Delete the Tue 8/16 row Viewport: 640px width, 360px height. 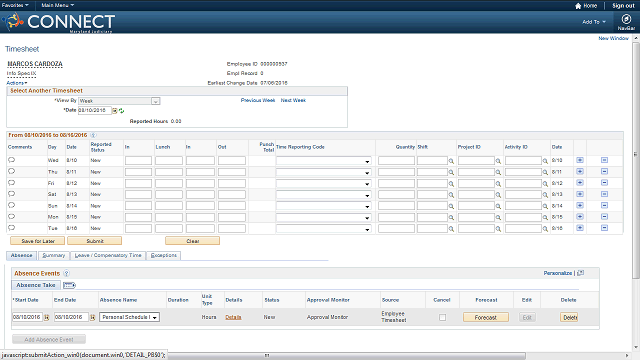click(604, 228)
